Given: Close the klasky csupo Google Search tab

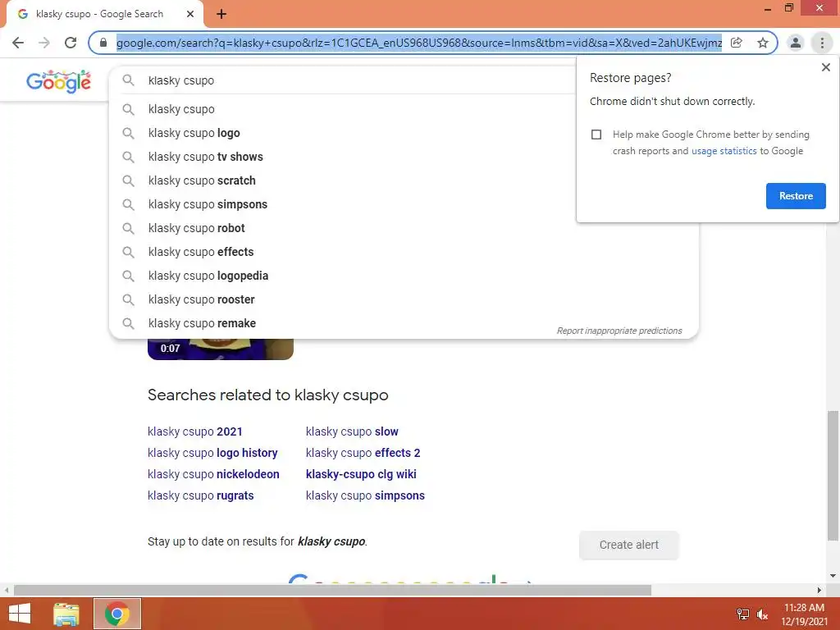Looking at the screenshot, I should point(190,14).
